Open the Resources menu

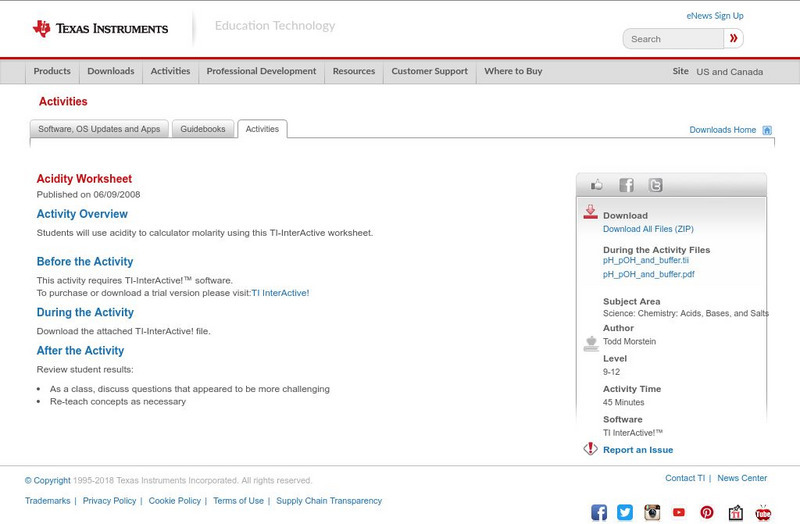[354, 71]
